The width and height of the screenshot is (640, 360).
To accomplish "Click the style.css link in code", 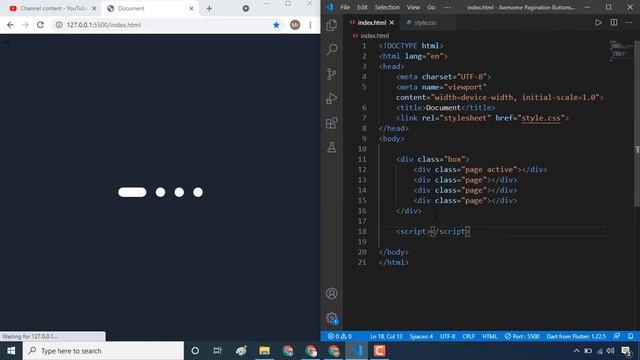I will click(x=541, y=118).
